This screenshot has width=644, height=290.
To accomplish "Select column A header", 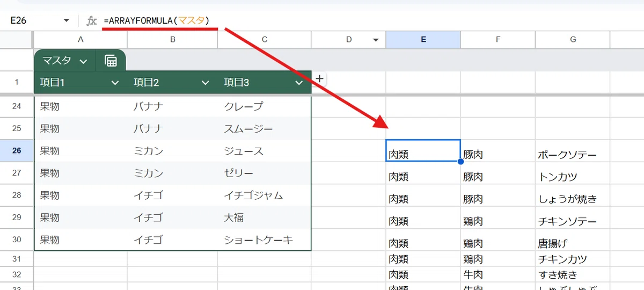I will pyautogui.click(x=80, y=39).
